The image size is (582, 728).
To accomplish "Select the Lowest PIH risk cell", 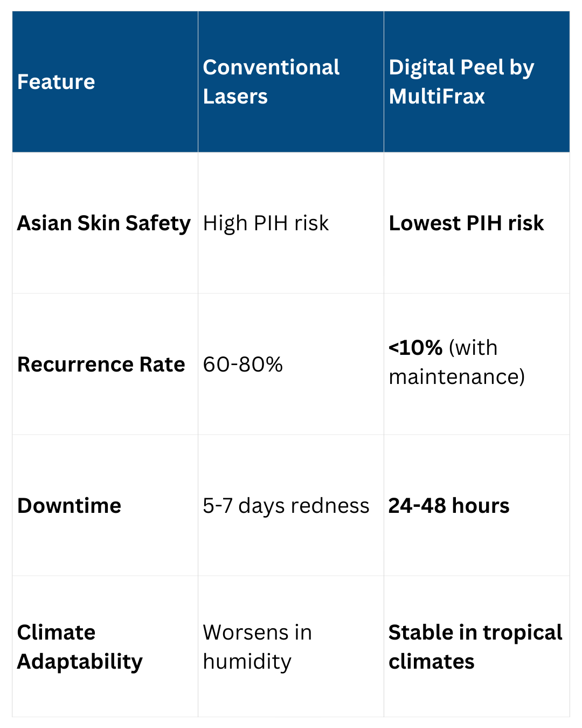I will coord(466,223).
